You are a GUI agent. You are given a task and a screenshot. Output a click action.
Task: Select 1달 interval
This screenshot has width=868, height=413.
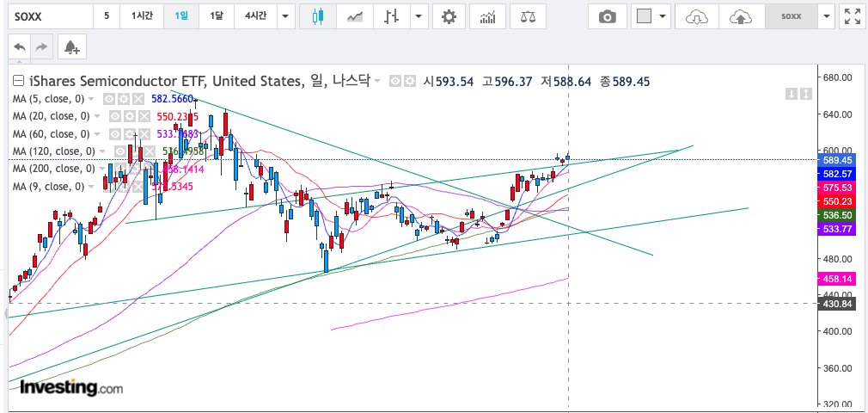click(x=217, y=16)
